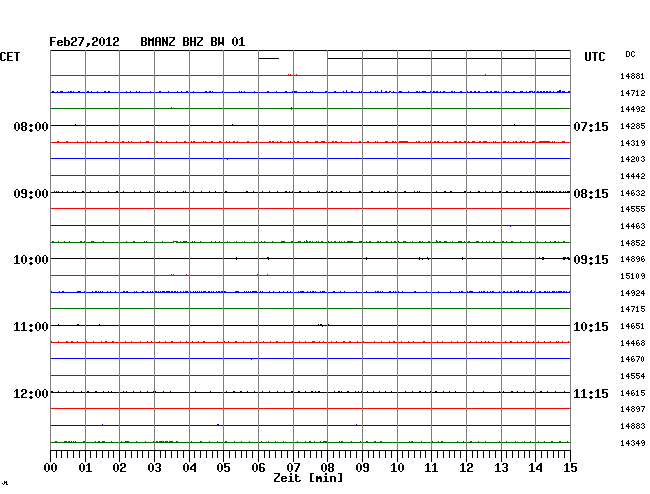Click the 14 minute axis tick label
650x494 pixels.
535,468
